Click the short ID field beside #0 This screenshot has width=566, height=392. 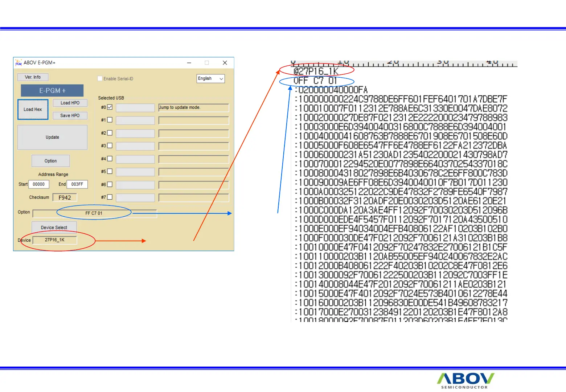click(135, 107)
